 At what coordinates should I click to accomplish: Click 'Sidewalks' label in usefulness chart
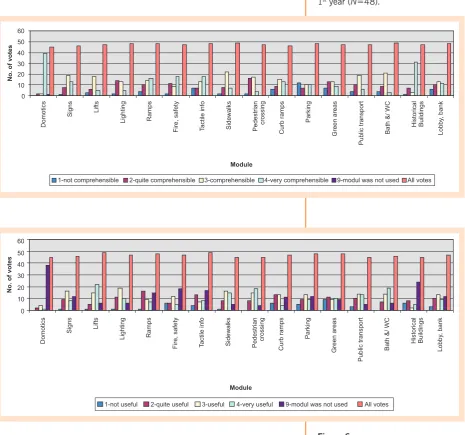click(x=228, y=332)
